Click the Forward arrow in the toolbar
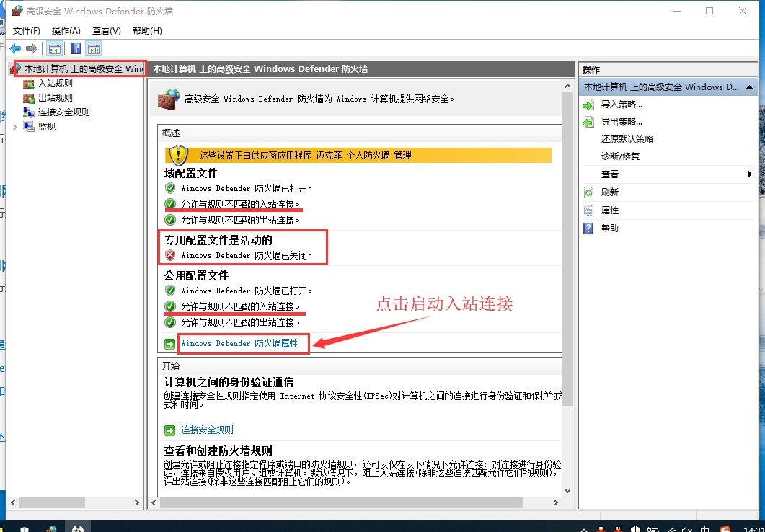The width and height of the screenshot is (765, 532). click(32, 48)
